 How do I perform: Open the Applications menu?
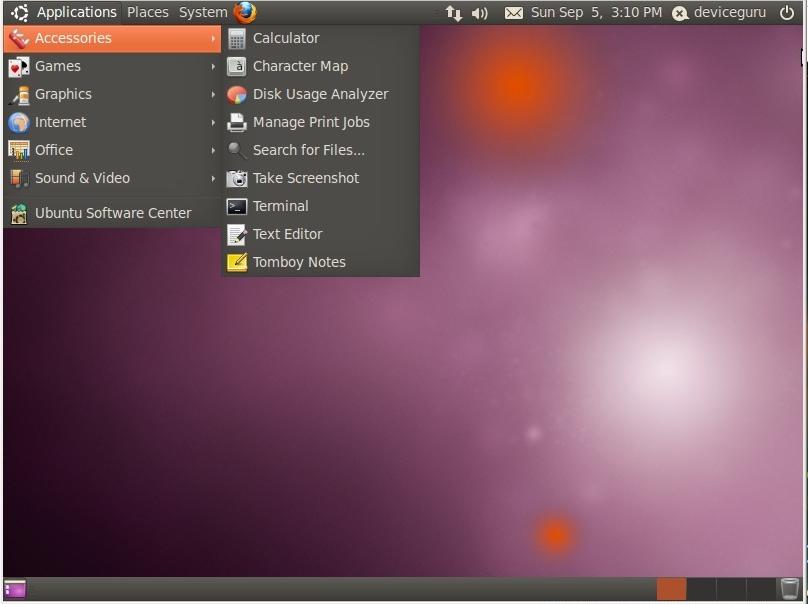(x=77, y=12)
